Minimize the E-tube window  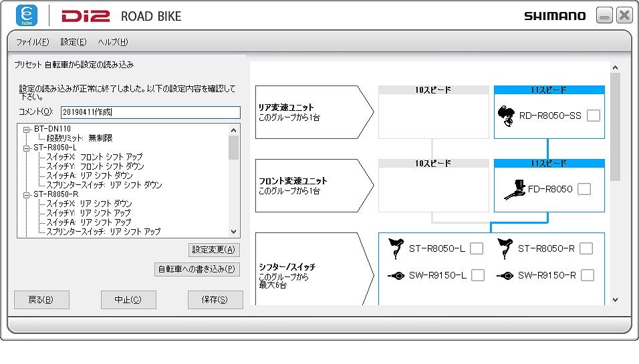point(604,15)
